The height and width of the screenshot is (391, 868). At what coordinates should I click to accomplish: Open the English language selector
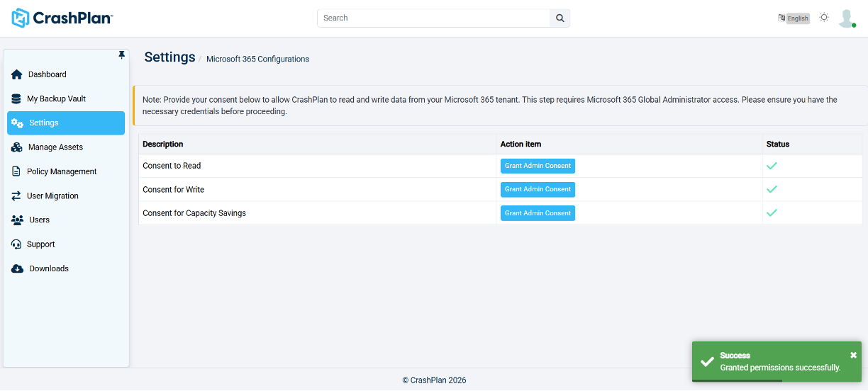798,18
